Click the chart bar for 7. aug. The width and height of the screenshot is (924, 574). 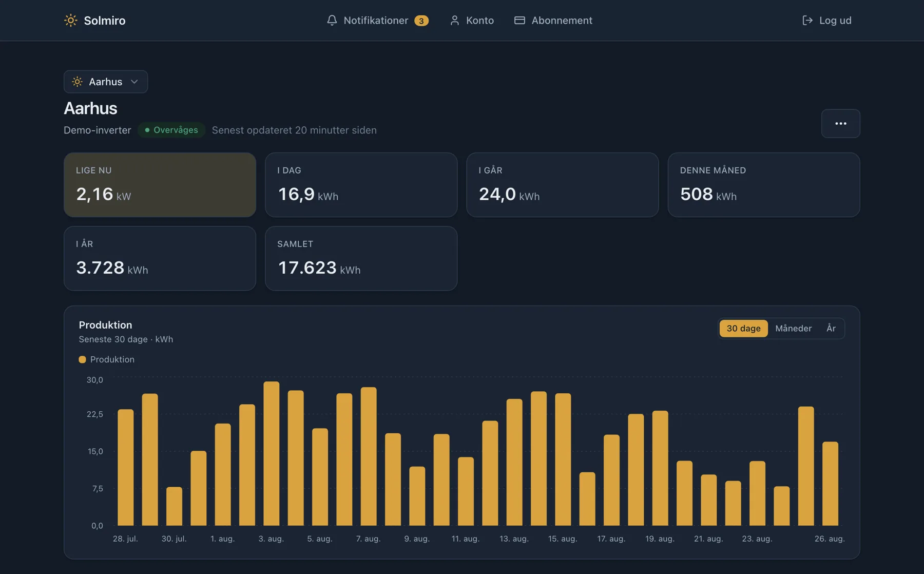(369, 456)
